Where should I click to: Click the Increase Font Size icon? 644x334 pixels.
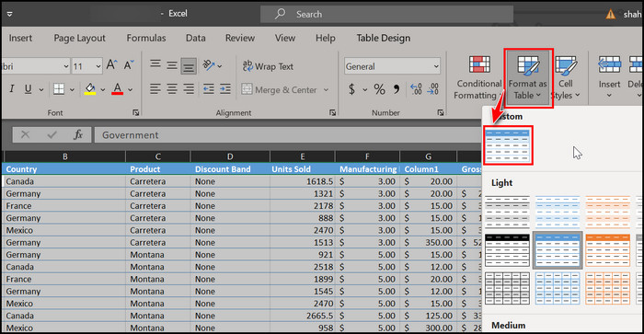tap(111, 65)
